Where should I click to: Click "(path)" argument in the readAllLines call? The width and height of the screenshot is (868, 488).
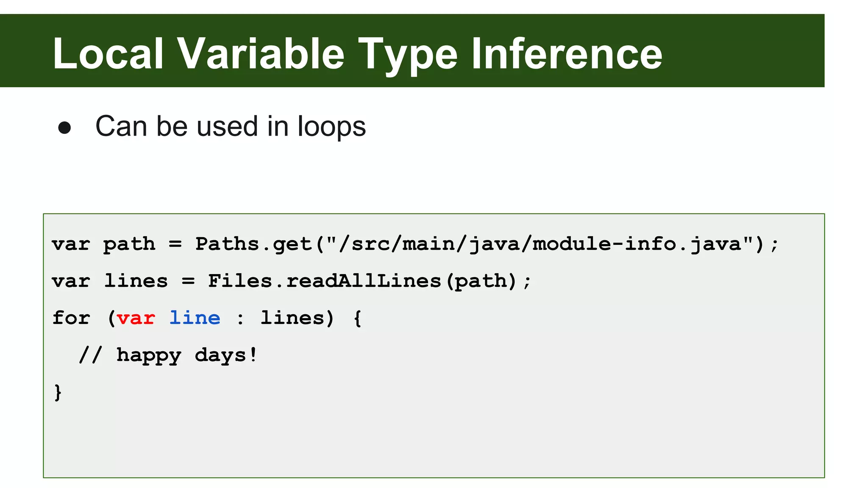tap(481, 281)
